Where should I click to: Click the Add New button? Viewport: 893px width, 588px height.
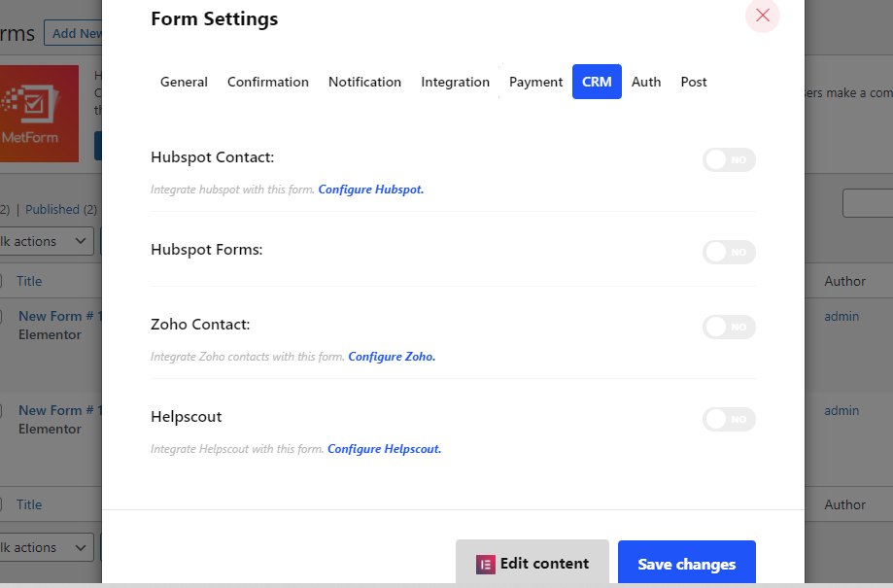74,34
